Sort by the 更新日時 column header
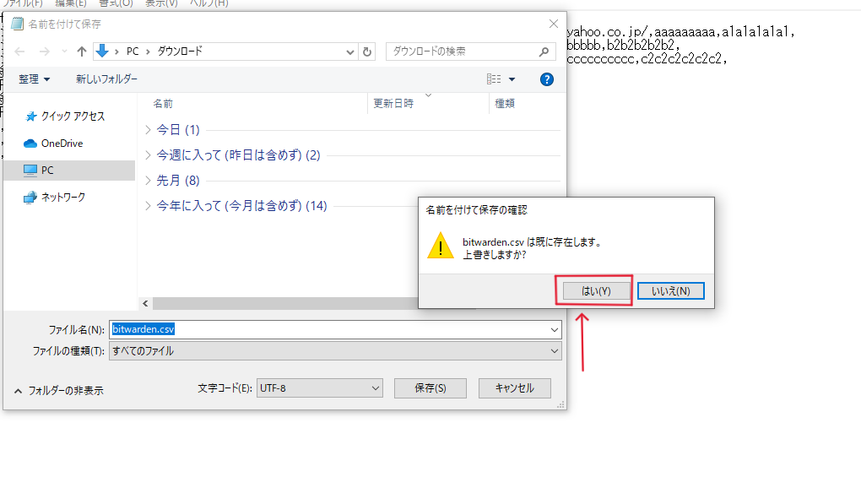 tap(393, 103)
